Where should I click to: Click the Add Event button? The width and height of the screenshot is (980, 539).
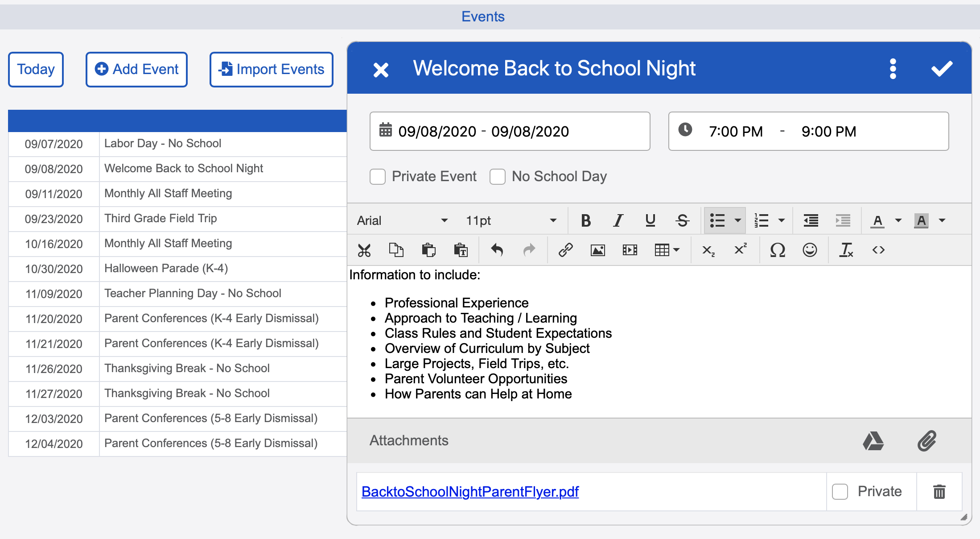pos(136,69)
